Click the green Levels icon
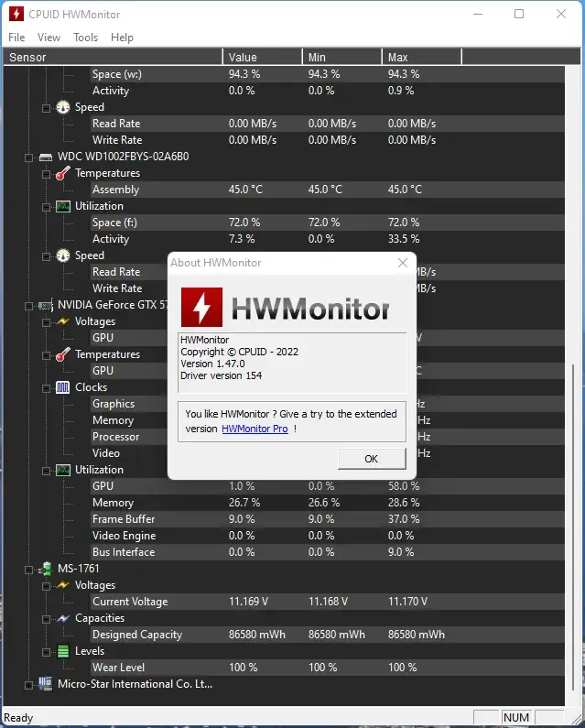 point(63,651)
